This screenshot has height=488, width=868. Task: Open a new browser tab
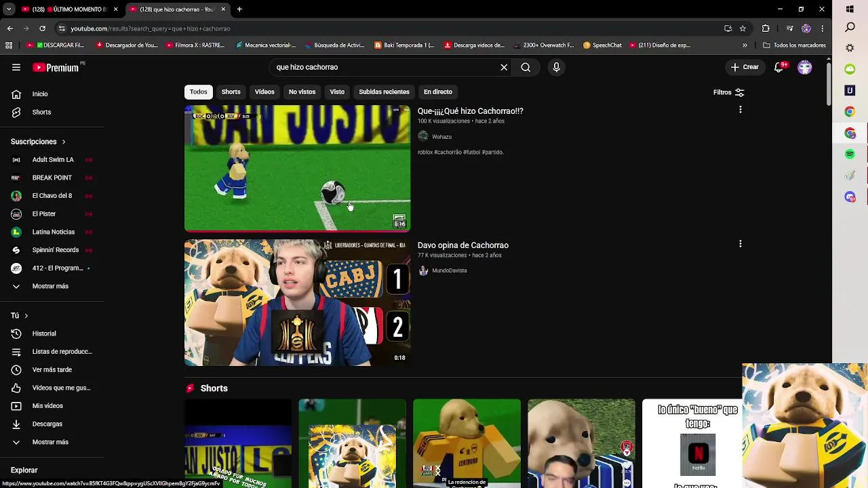coord(239,9)
